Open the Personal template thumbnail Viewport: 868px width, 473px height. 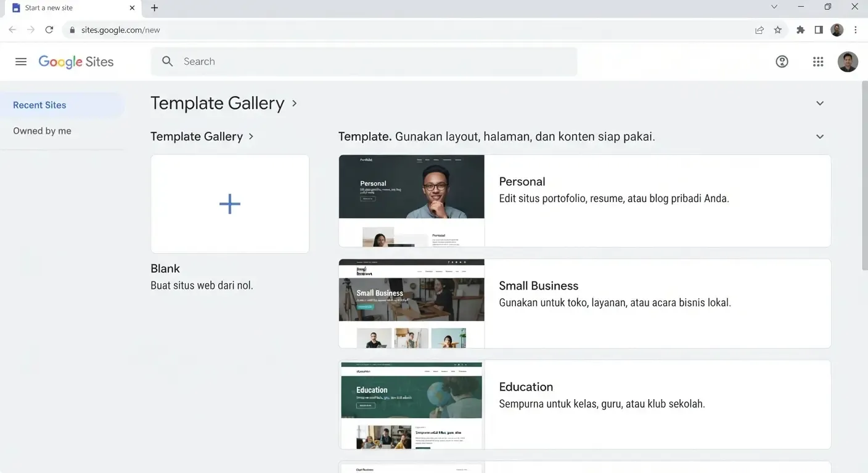411,201
